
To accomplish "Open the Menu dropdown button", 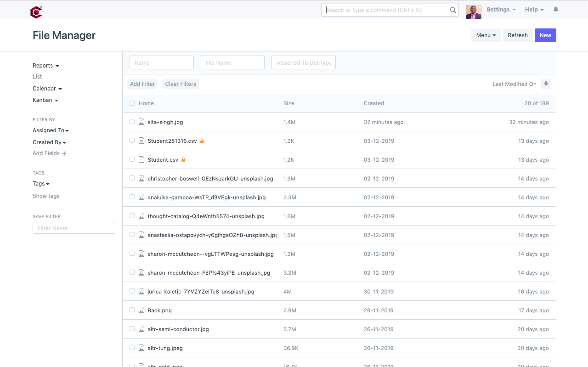I will [486, 35].
